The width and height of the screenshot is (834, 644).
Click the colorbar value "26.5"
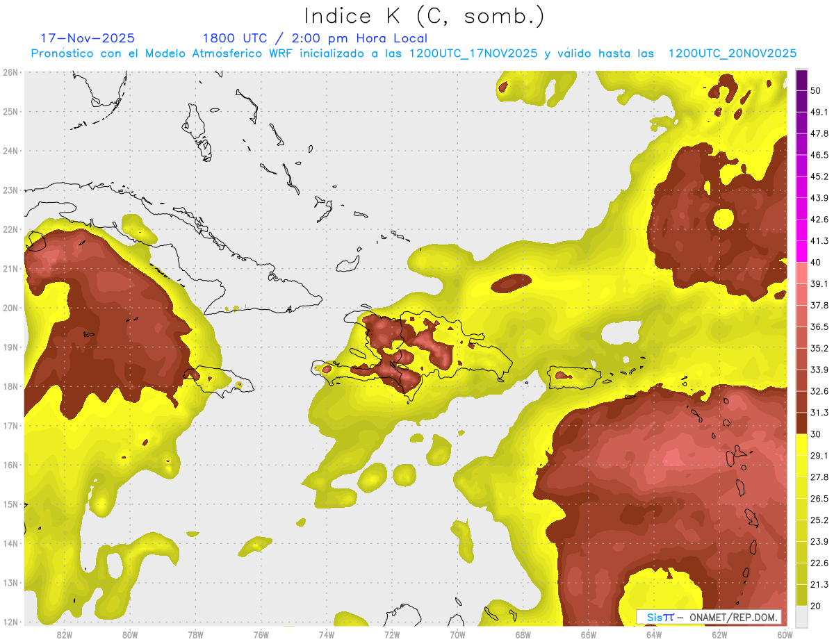[x=819, y=499]
